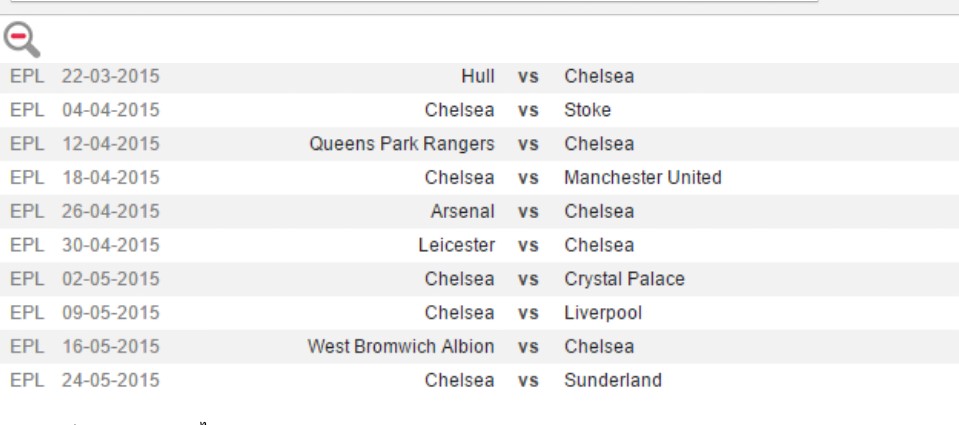Click the 24-05-2015 final fixture date
Image resolution: width=959 pixels, height=425 pixels.
pos(110,381)
